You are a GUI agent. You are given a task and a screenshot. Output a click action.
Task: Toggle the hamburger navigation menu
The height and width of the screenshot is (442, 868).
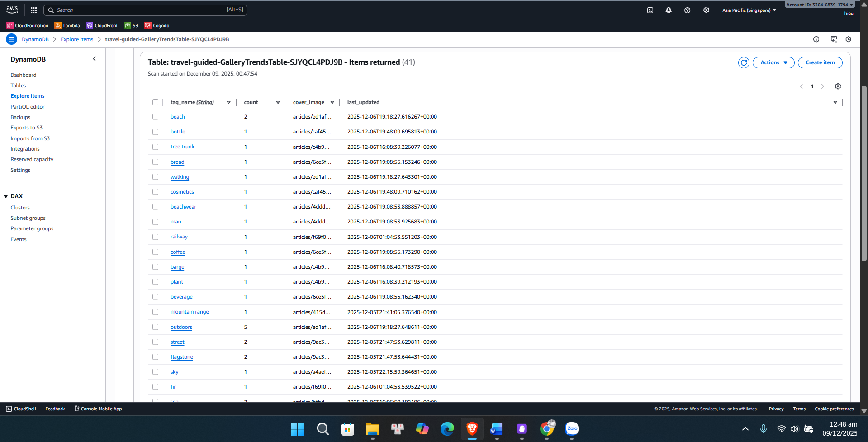click(x=11, y=39)
